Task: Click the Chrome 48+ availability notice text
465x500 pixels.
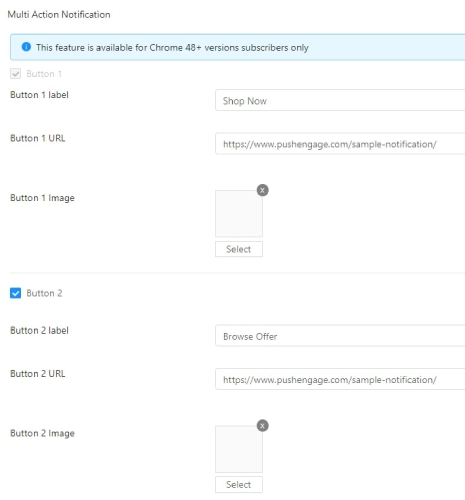Action: [x=172, y=48]
